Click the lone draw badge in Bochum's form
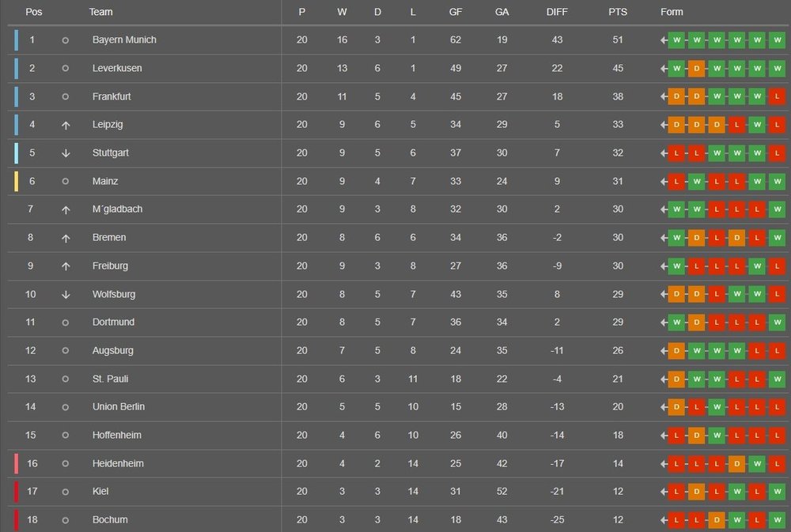The image size is (791, 532). coord(717,520)
